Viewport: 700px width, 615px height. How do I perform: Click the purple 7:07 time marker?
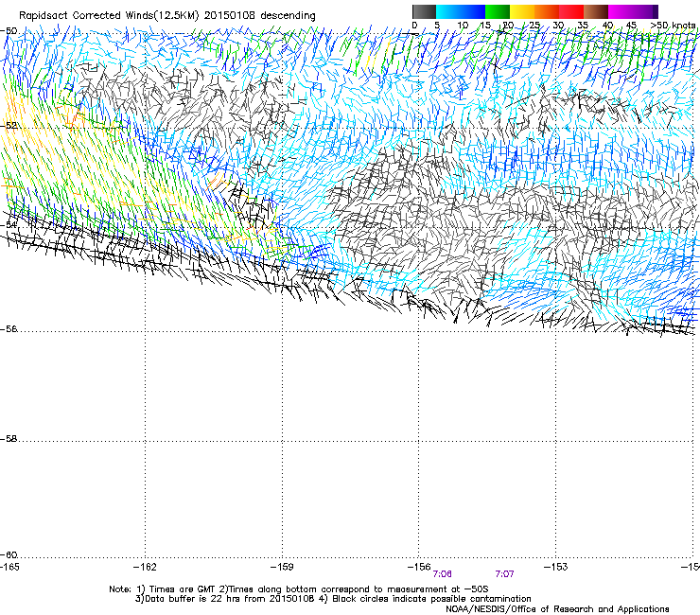coord(504,574)
